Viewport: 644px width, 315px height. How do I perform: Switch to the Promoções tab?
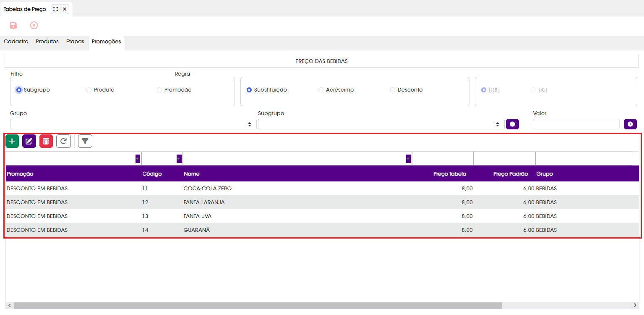tap(107, 42)
